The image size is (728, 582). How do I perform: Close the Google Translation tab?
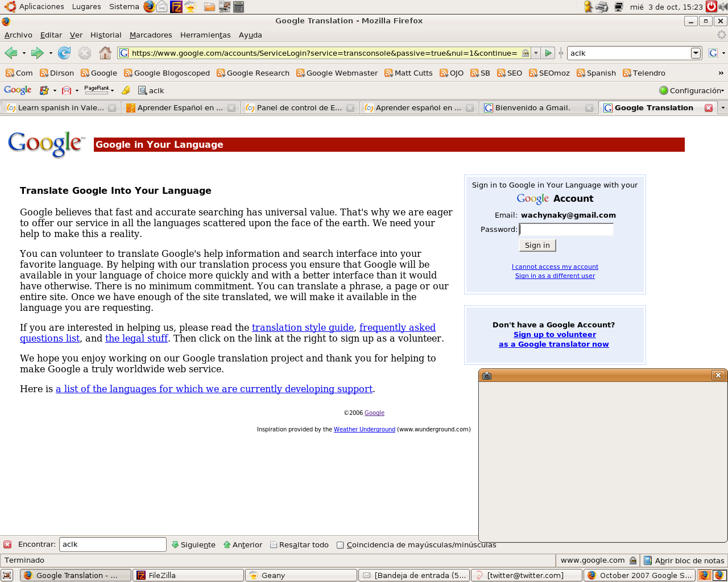pyautogui.click(x=709, y=108)
